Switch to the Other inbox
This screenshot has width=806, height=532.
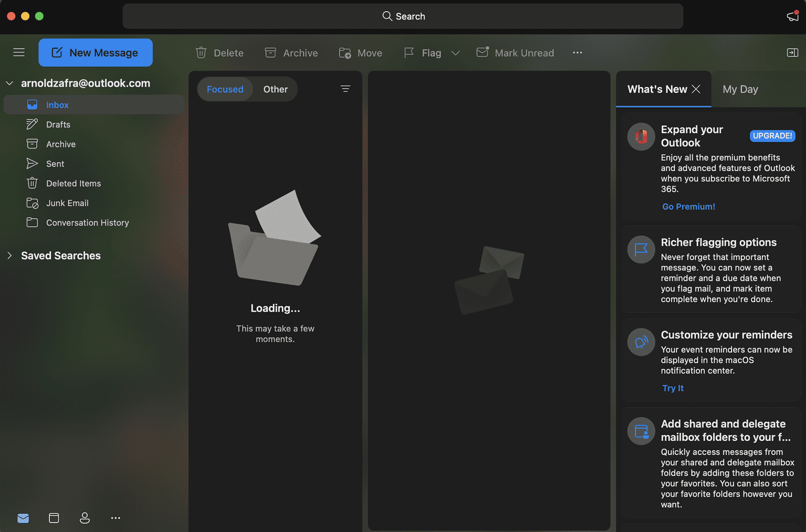tap(275, 89)
